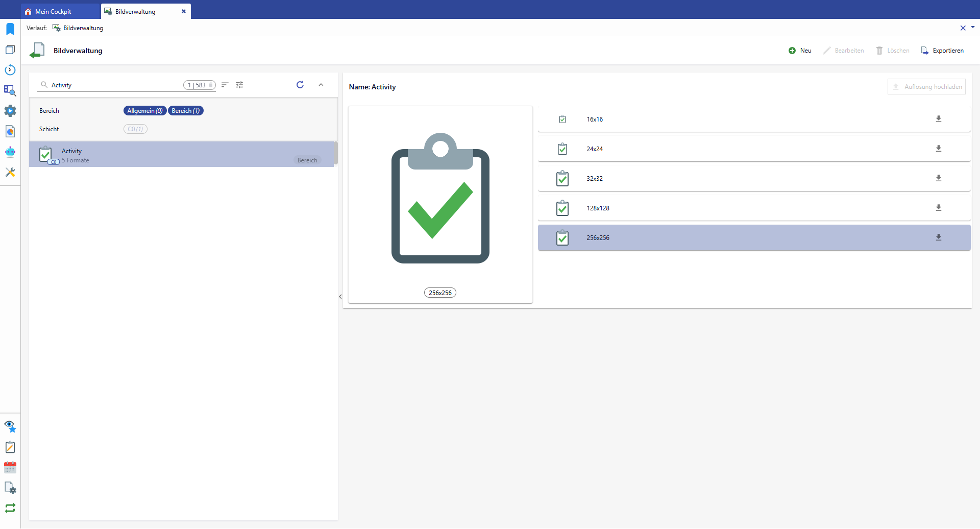The image size is (980, 529).
Task: Click the large clipboard preview image
Action: (440, 198)
